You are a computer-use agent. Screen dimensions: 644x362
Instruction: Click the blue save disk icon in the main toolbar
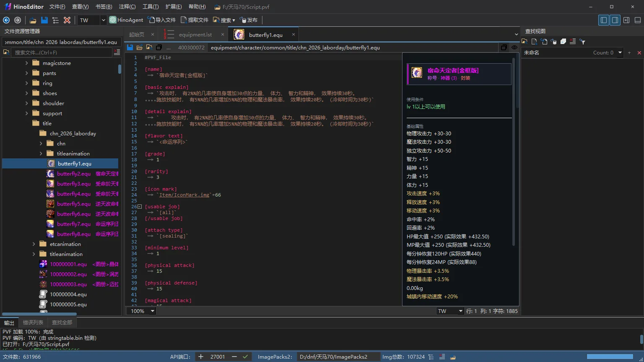click(44, 20)
